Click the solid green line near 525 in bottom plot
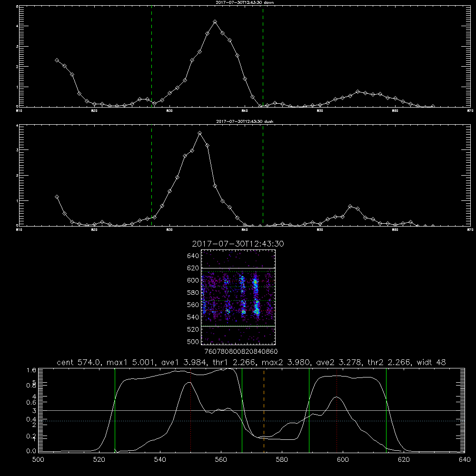476x476 pixels. pos(115,410)
